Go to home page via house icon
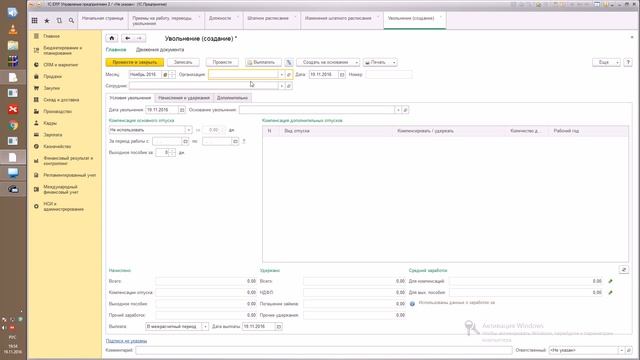 click(x=112, y=38)
